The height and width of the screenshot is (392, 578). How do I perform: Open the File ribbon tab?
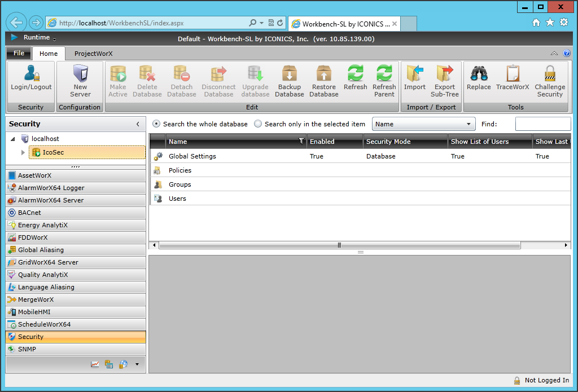click(x=19, y=54)
